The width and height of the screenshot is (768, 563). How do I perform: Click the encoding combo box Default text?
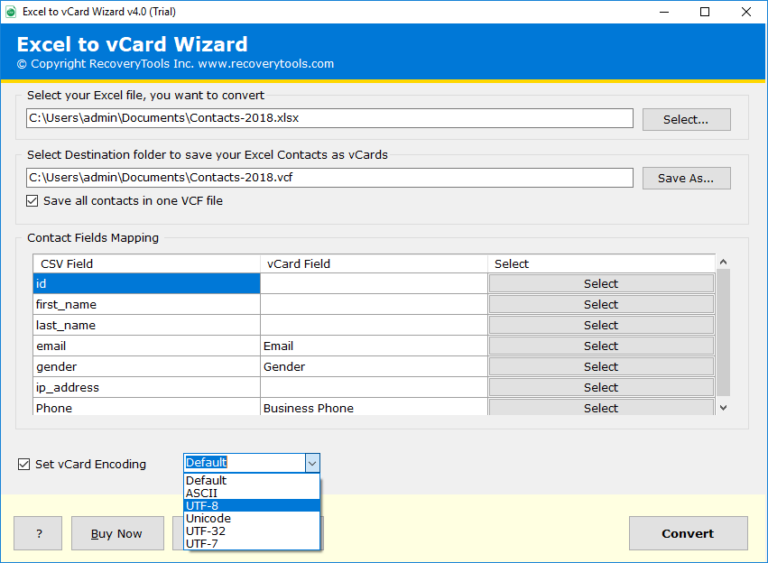(x=206, y=463)
